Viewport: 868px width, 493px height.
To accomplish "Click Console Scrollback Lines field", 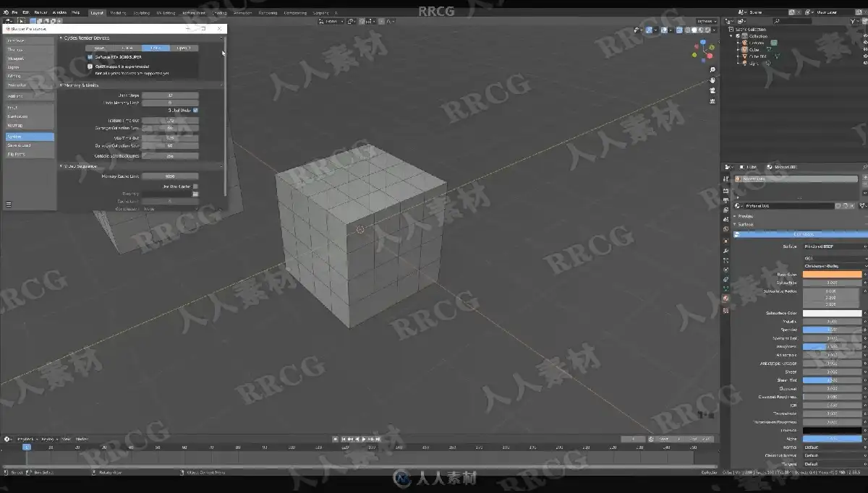I will [x=170, y=155].
